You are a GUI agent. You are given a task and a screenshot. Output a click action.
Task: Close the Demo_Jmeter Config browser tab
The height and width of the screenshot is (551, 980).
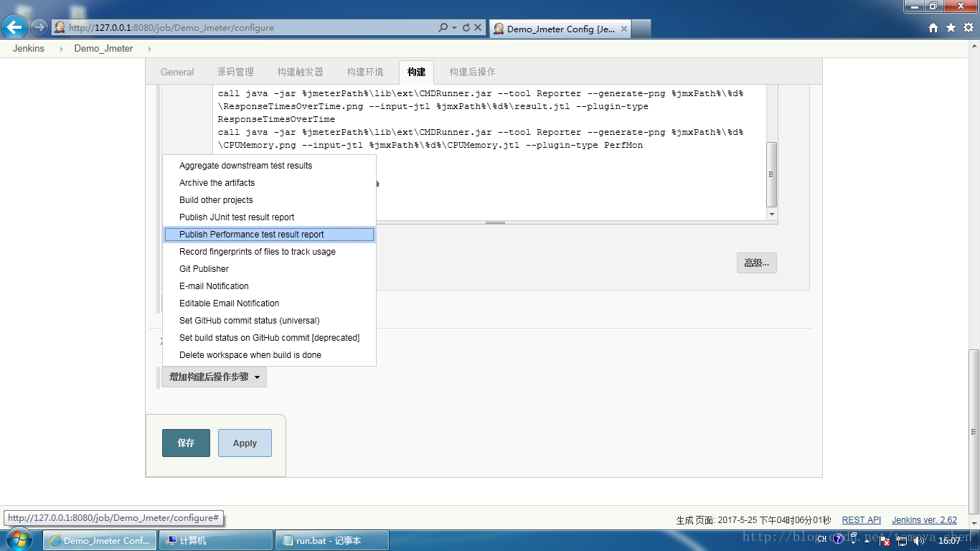point(623,29)
